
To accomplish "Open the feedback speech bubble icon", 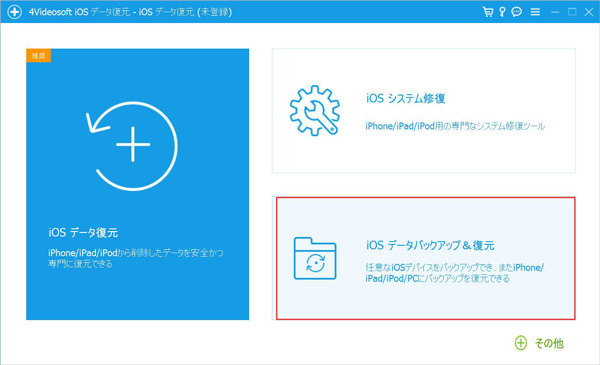I will click(517, 12).
